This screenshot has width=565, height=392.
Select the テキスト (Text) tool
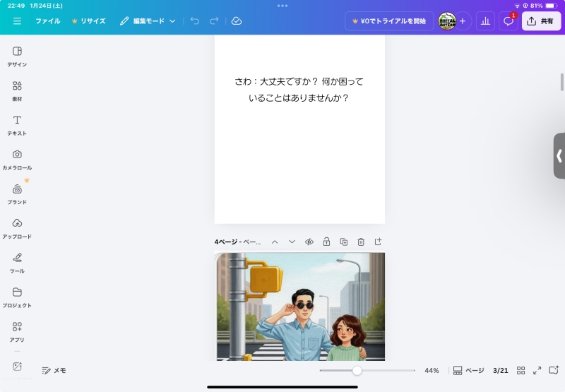(x=17, y=125)
